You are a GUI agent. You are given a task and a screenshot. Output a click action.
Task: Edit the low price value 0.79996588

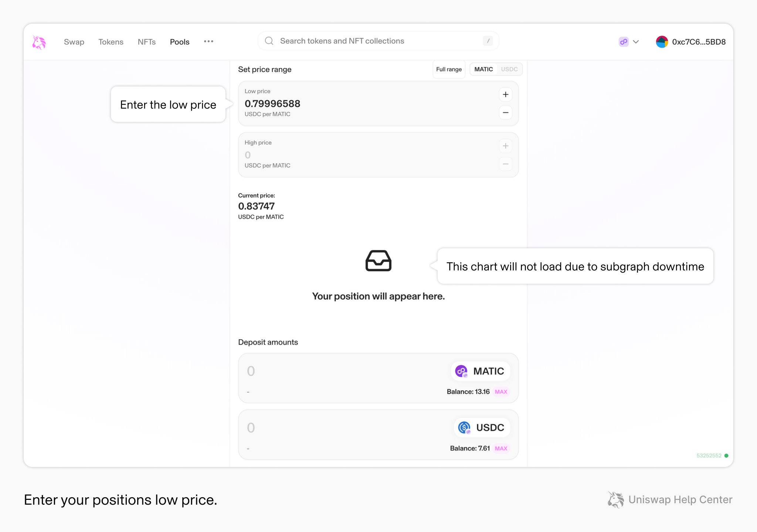pos(272,104)
